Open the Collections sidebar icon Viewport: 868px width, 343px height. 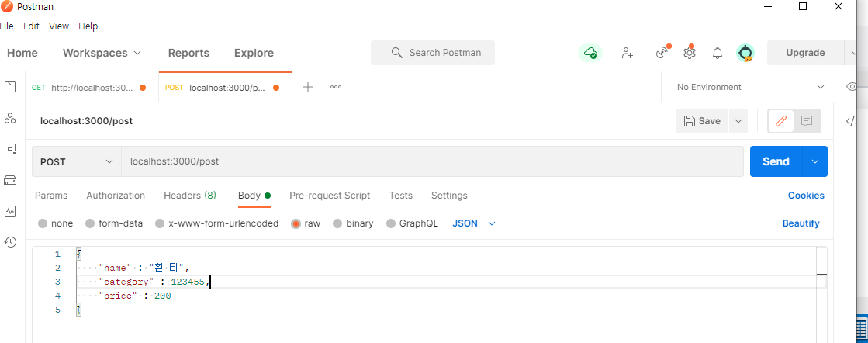click(x=10, y=87)
